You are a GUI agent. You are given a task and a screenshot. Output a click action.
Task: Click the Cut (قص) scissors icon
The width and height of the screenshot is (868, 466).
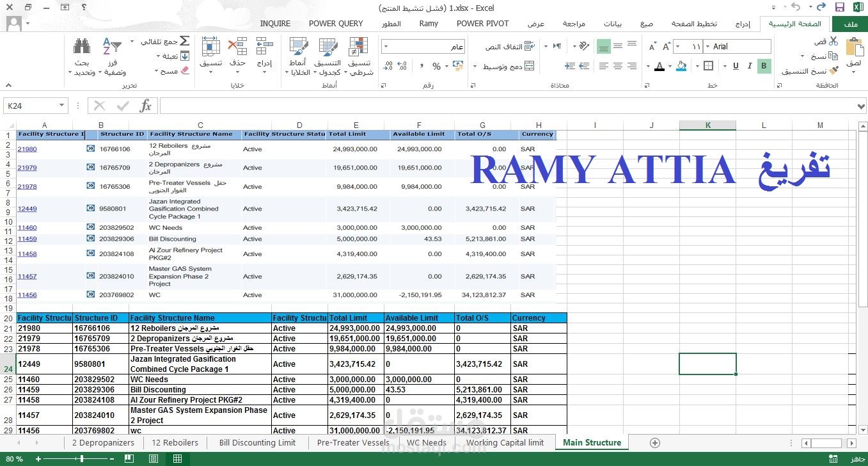(833, 42)
